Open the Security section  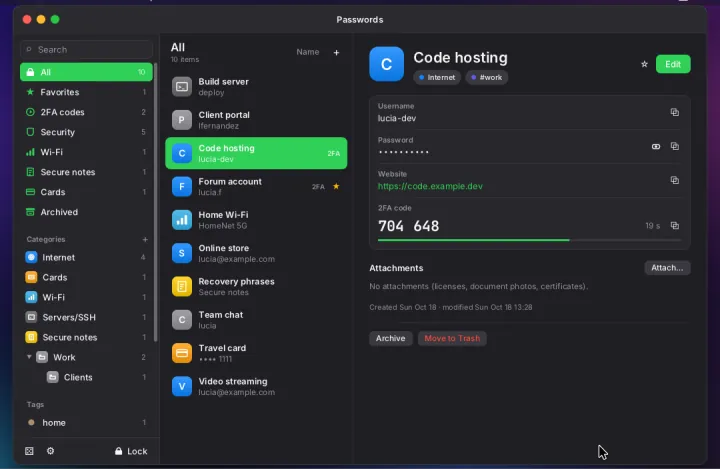pyautogui.click(x=86, y=132)
